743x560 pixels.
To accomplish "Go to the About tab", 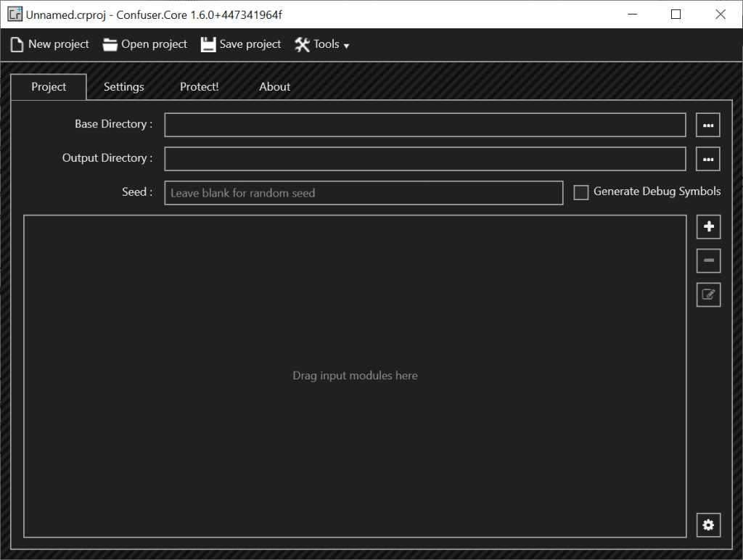I will coord(274,87).
